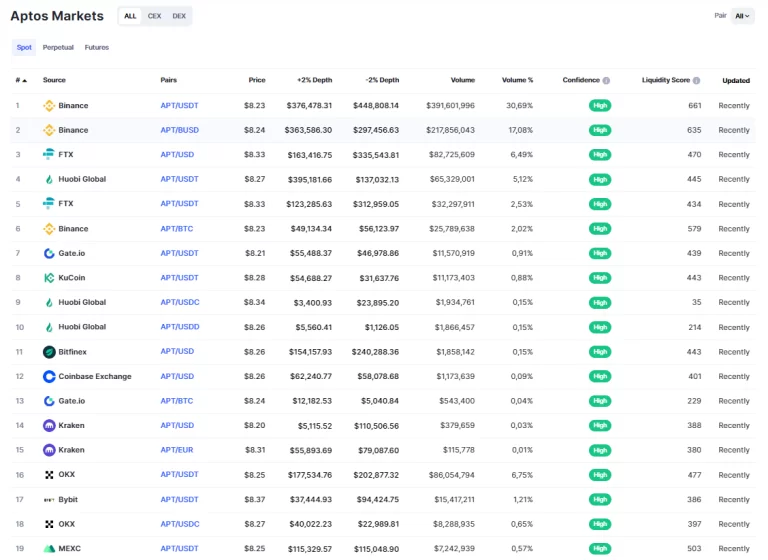Image resolution: width=768 pixels, height=560 pixels.
Task: Click the Liquidity Score info icon
Action: [x=696, y=80]
